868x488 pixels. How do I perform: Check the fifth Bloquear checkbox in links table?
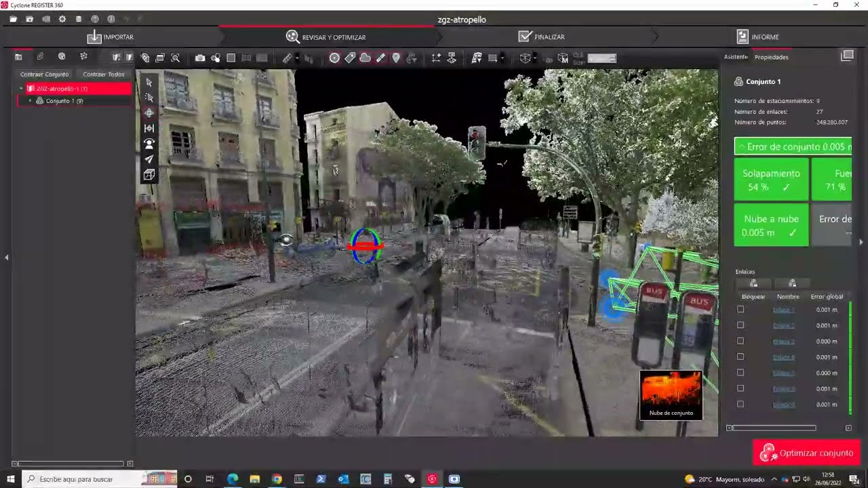tap(741, 372)
